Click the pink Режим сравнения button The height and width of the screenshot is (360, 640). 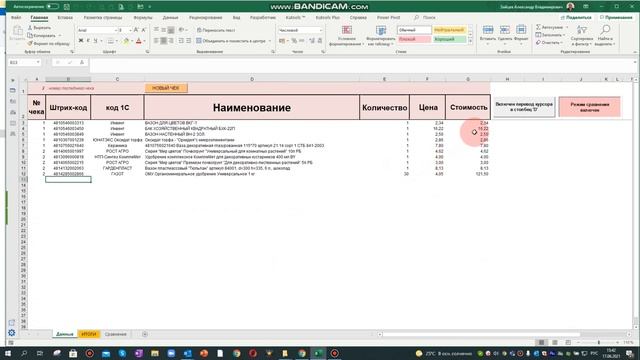pos(589,107)
